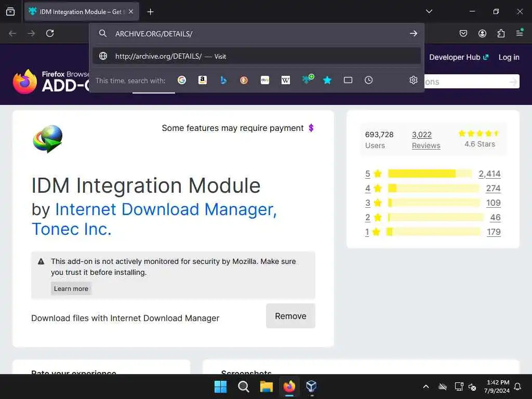Remove the IDM Integration Module add-on
The width and height of the screenshot is (532, 399).
pyautogui.click(x=291, y=316)
